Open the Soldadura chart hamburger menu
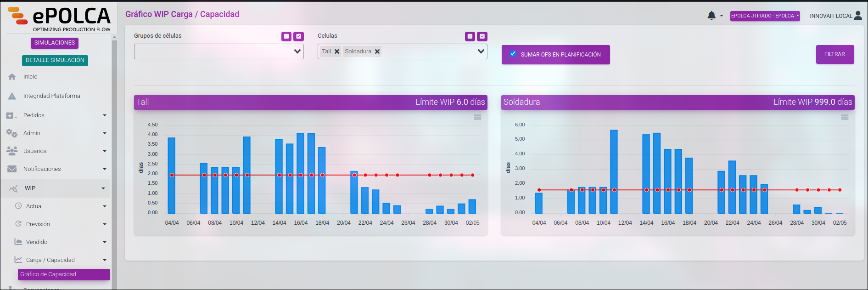868x290 pixels. click(x=845, y=117)
